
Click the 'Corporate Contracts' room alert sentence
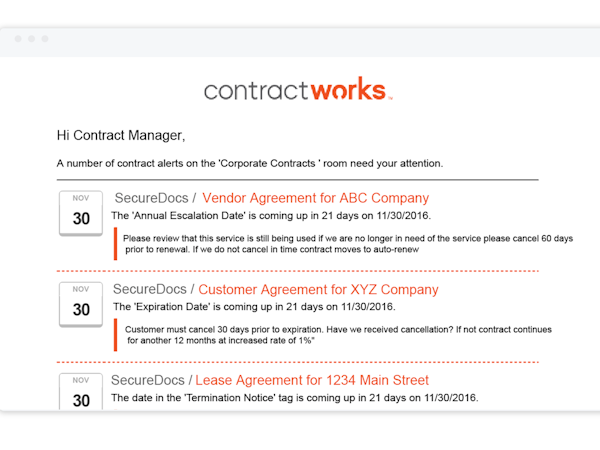tap(250, 163)
